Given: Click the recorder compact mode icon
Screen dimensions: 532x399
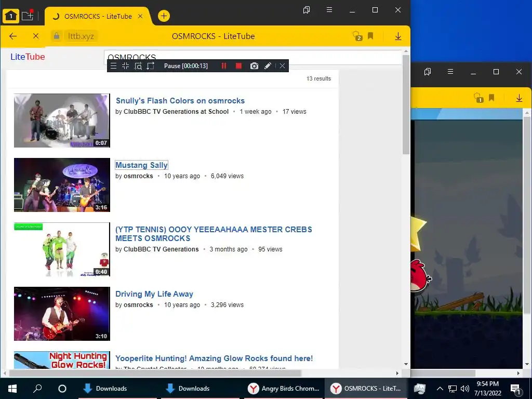Looking at the screenshot, I should point(126,66).
